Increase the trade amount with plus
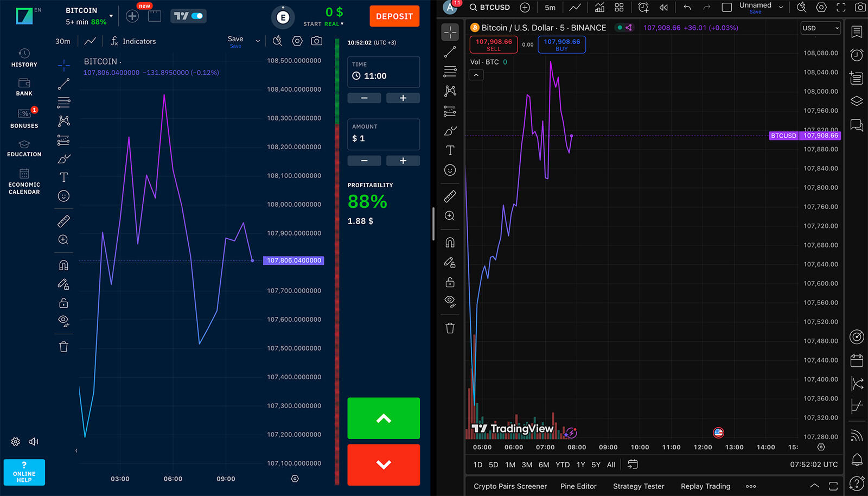This screenshot has height=496, width=868. (403, 161)
